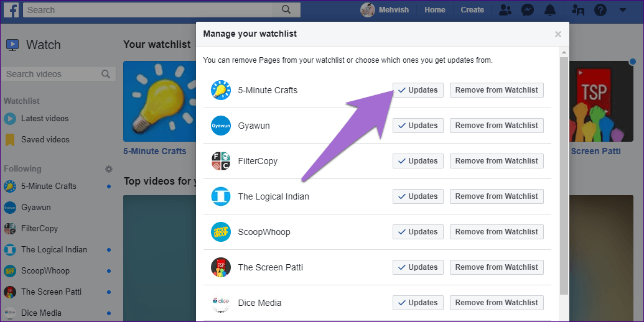
Task: Click the FilterCopy page icon in the dialog
Action: (x=221, y=161)
